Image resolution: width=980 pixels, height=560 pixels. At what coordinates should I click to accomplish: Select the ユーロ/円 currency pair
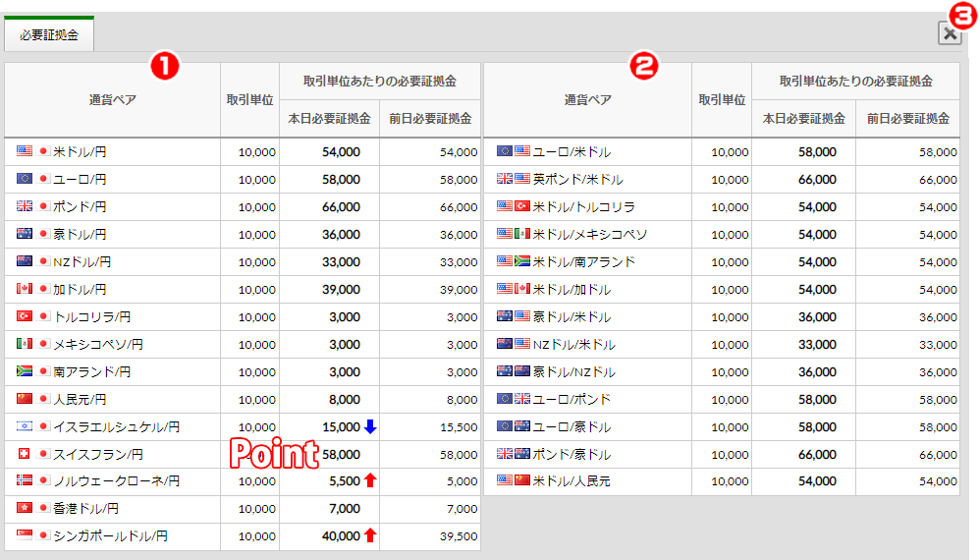(80, 180)
